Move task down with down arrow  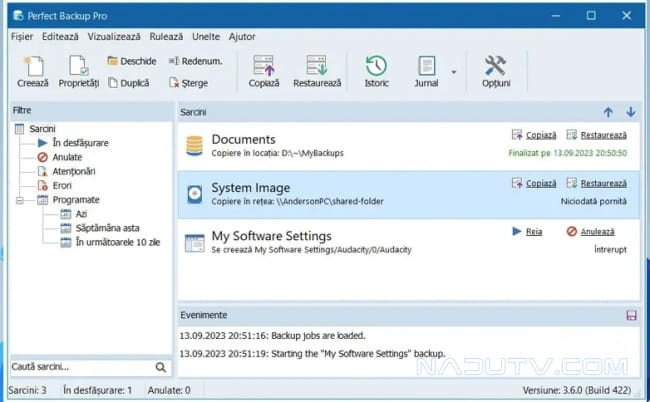coord(631,112)
